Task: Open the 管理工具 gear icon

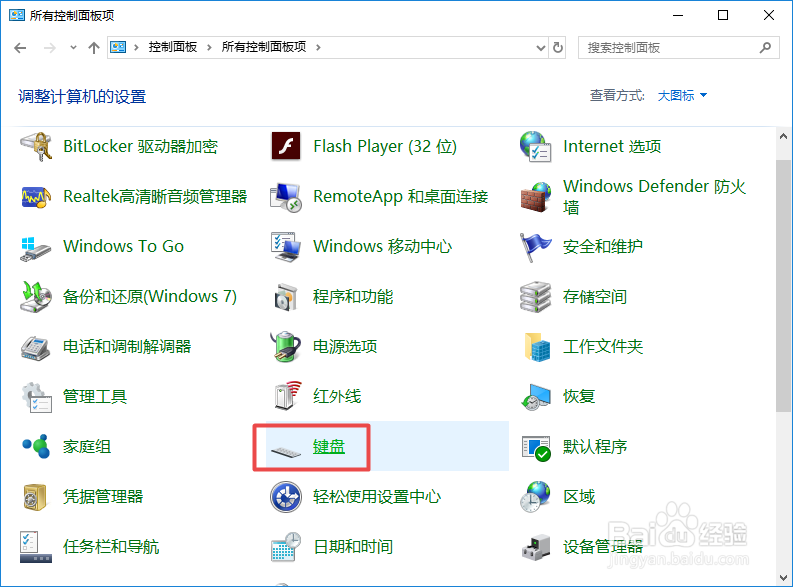Action: [36, 397]
